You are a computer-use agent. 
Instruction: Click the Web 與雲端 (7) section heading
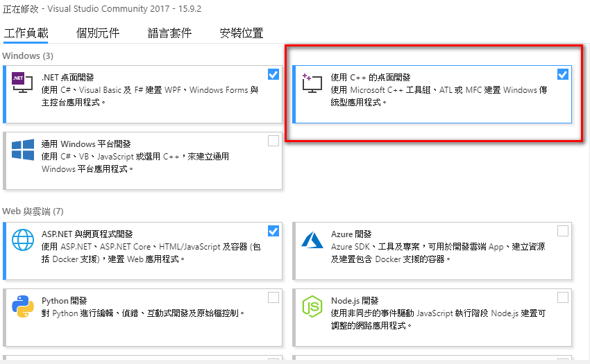(33, 211)
